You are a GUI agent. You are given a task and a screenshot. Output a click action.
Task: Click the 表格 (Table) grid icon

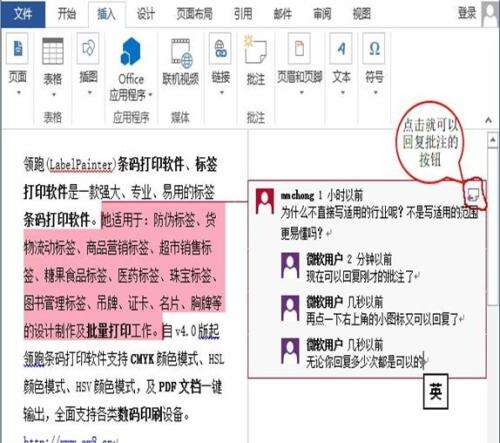[x=53, y=50]
